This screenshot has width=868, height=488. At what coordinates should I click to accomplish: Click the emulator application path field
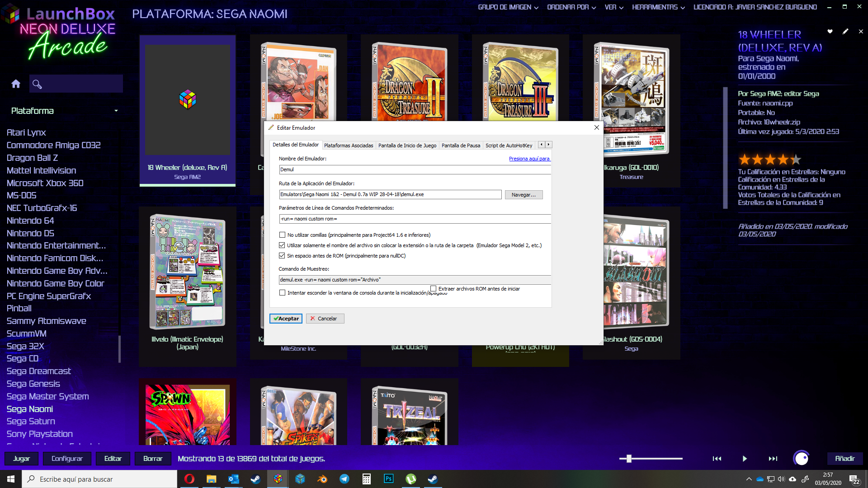tap(391, 194)
